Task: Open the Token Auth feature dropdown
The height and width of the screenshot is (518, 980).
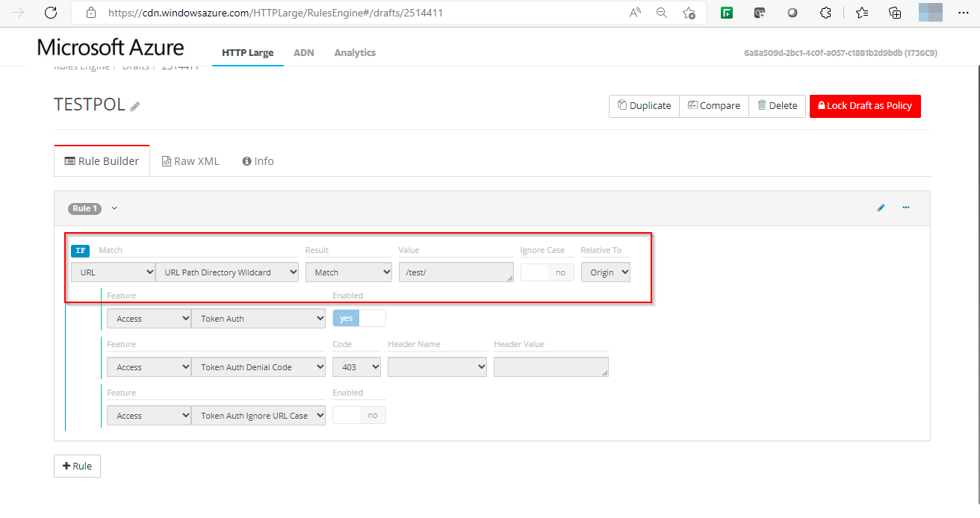Action: [x=258, y=319]
